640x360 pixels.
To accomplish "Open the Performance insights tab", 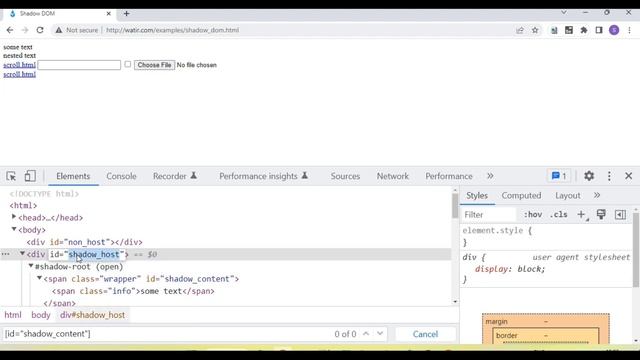I will 264,176.
